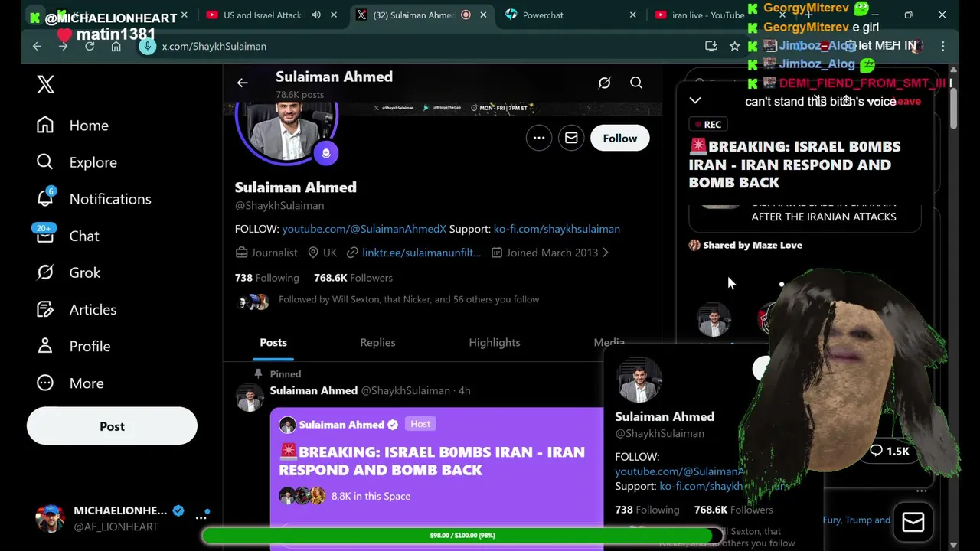Open Chat in the sidebar
Viewport: 980px width, 551px height.
coord(67,236)
